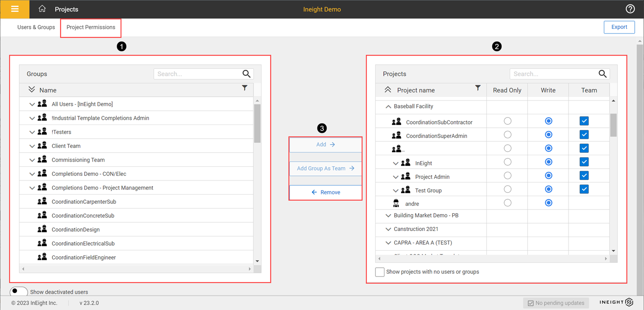Expand the Building Market Demo - PB project
644x310 pixels.
388,215
